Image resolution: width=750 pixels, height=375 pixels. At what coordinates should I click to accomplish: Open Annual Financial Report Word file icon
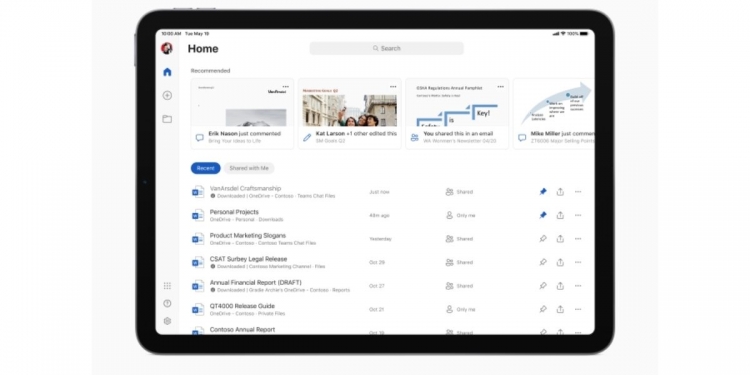tap(198, 286)
